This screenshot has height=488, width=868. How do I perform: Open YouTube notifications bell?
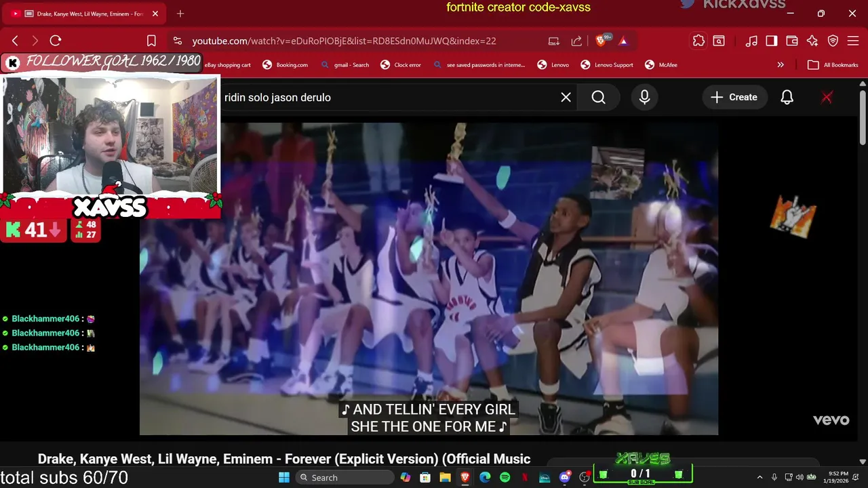click(787, 97)
